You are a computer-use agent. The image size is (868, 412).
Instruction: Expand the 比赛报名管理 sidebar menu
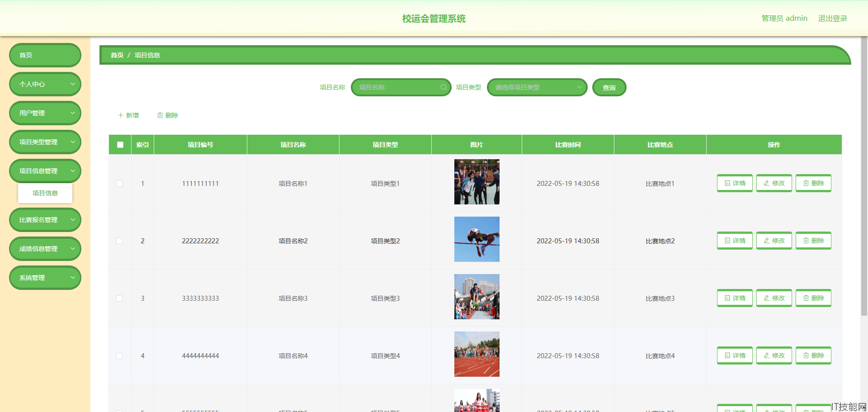click(x=45, y=220)
